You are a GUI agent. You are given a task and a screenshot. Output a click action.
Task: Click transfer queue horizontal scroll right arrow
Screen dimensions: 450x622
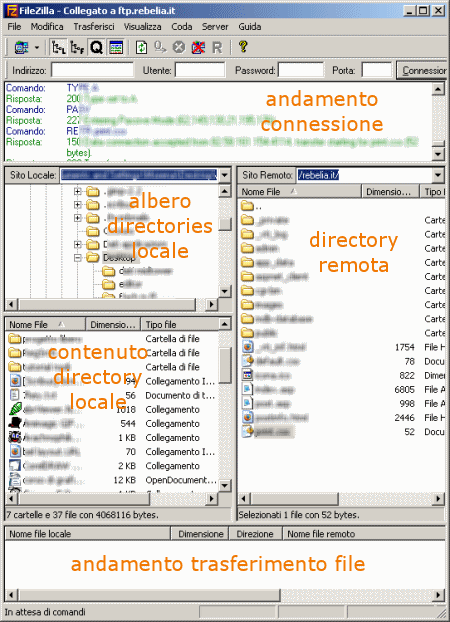[x=438, y=595]
